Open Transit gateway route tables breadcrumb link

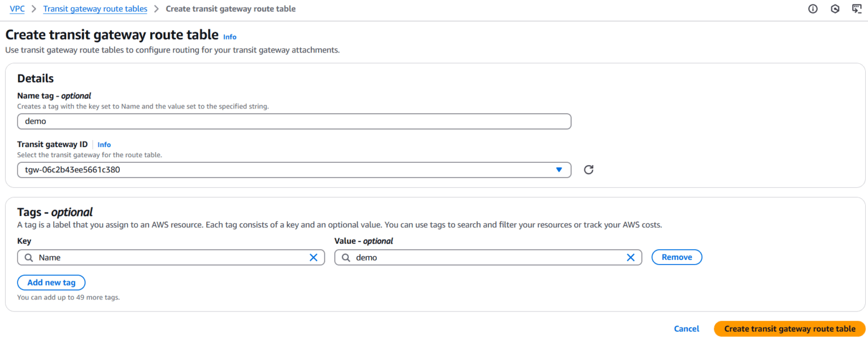(95, 8)
